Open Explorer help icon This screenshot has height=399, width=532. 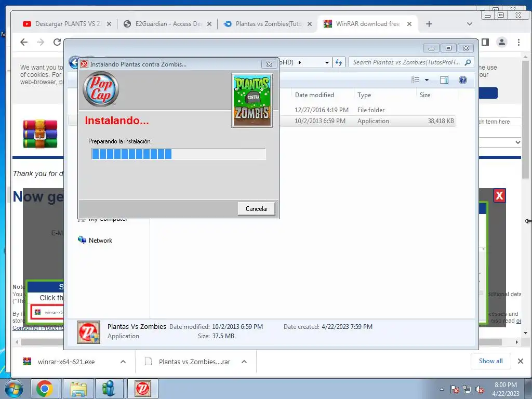[463, 80]
